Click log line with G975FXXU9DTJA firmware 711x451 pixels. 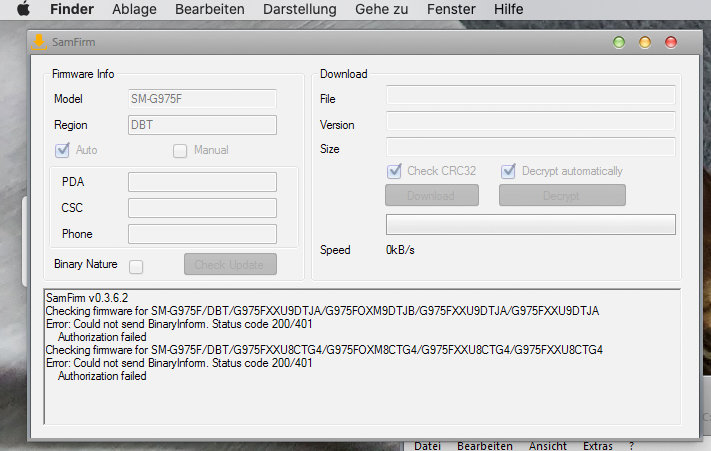pos(322,311)
